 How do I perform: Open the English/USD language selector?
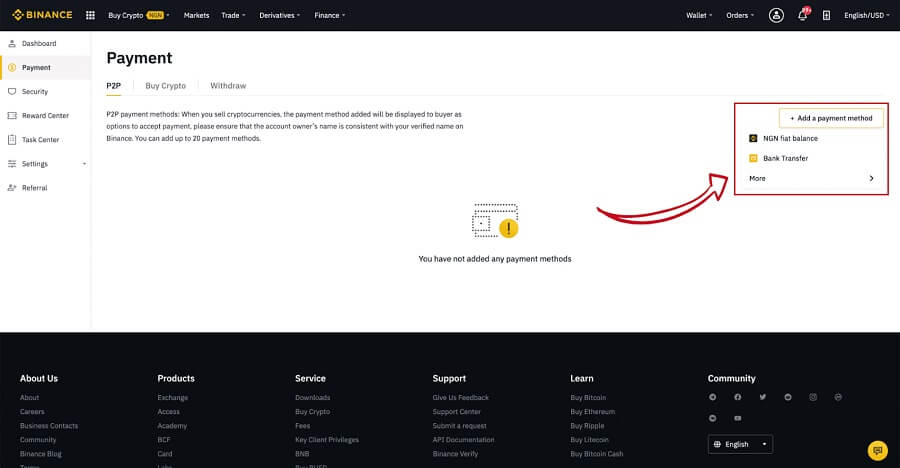click(x=867, y=16)
